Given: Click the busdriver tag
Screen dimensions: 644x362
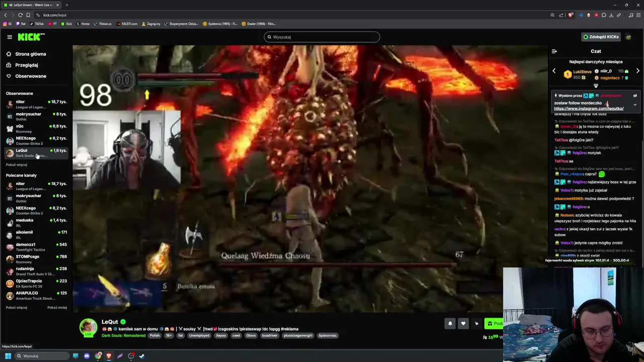Looking at the screenshot, I should click(x=270, y=335).
